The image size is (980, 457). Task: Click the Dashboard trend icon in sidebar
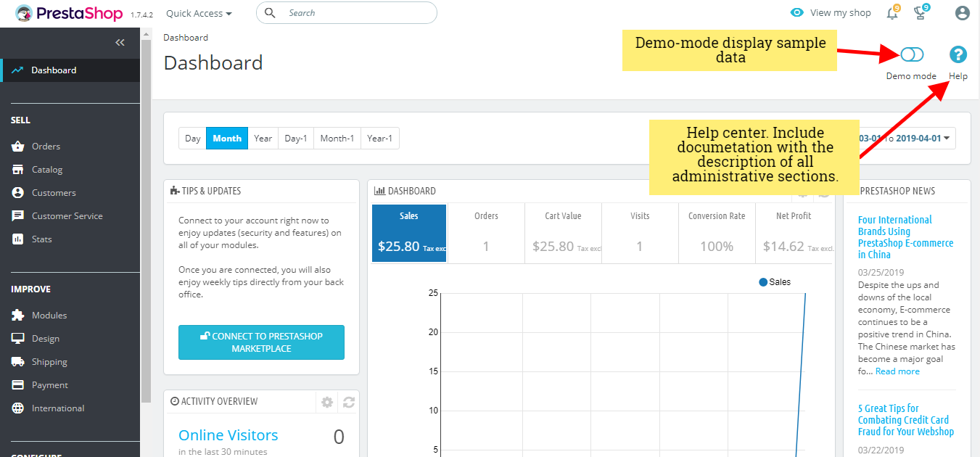click(17, 70)
